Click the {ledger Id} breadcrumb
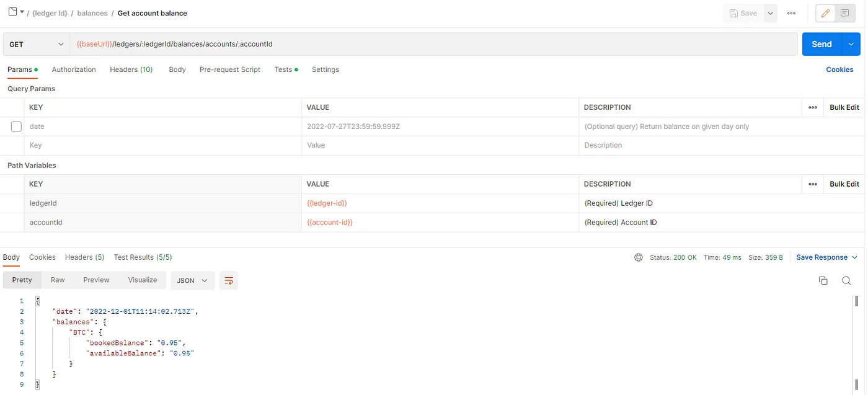Screen dimensions: 868x395 [49, 13]
